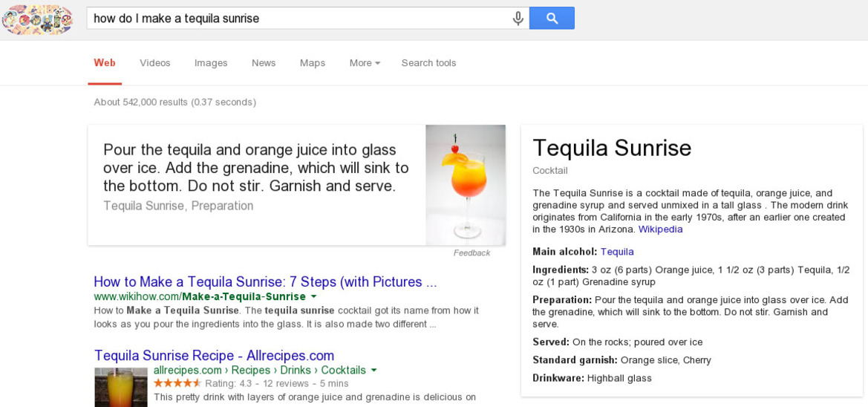The height and width of the screenshot is (407, 868).
Task: Click the wikiHow result description snippet
Action: coord(286,317)
